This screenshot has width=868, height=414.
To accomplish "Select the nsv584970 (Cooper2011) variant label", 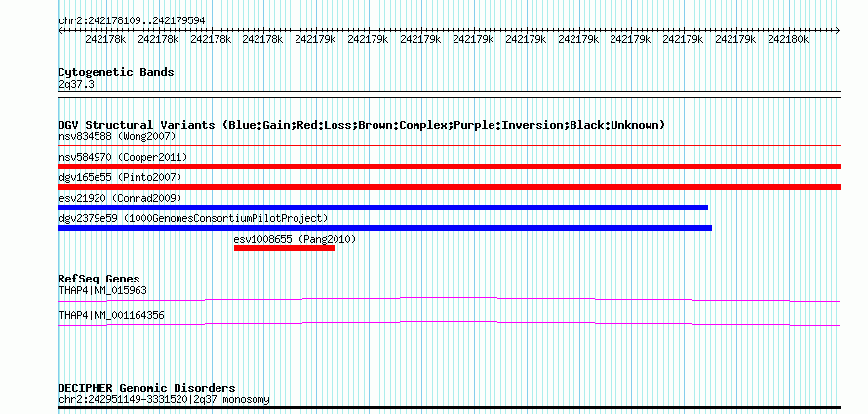I will 123,157.
